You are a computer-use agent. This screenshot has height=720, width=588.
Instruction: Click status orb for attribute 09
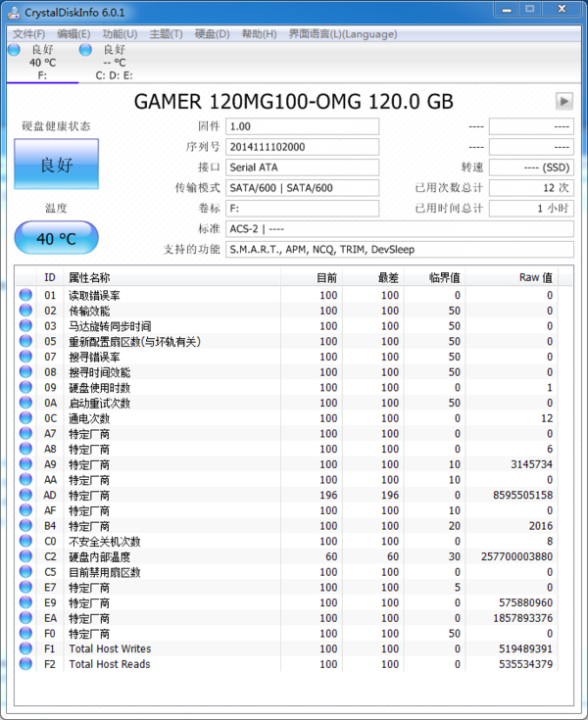coord(25,387)
